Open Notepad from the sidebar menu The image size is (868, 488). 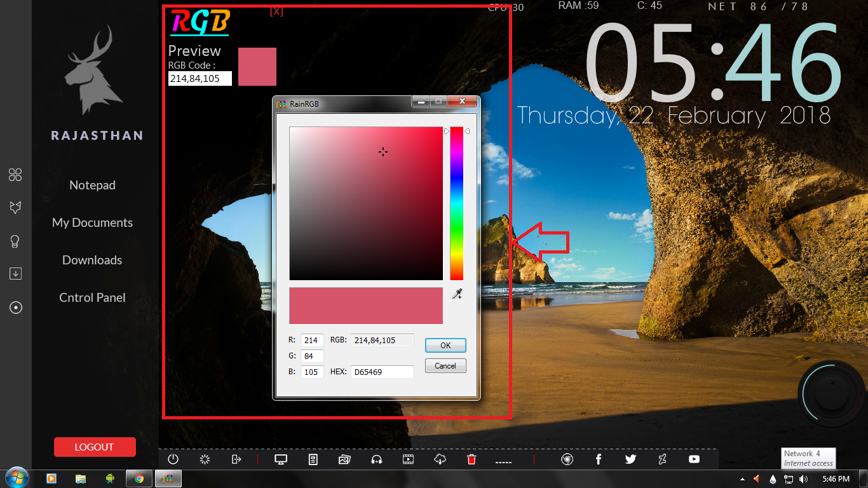92,185
